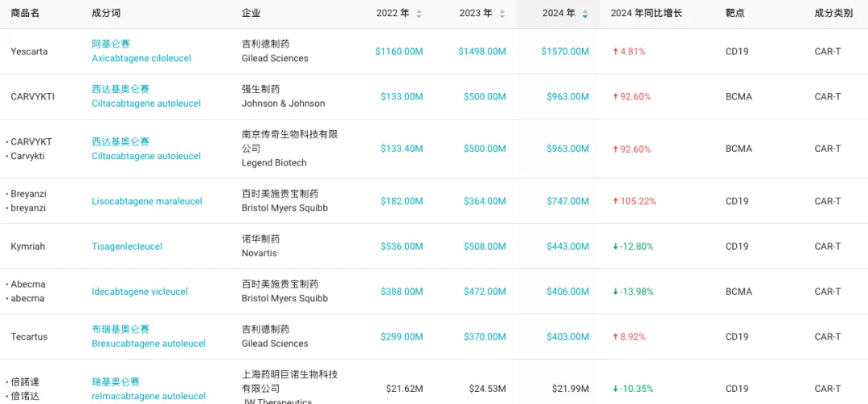Click the 靶点 column header

pyautogui.click(x=735, y=14)
